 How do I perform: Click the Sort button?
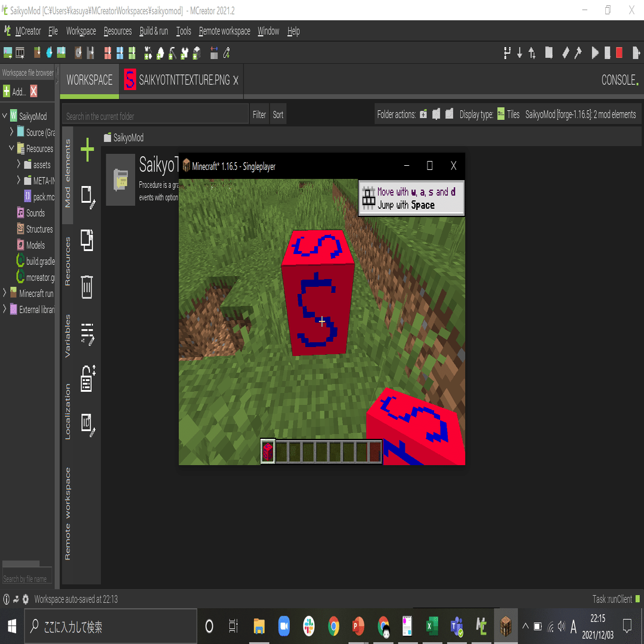tap(278, 114)
